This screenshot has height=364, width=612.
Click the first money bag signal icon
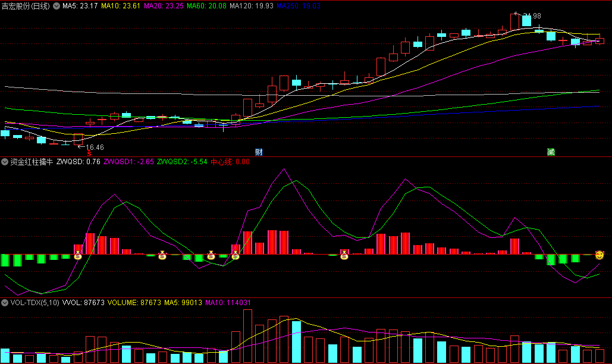[78, 256]
